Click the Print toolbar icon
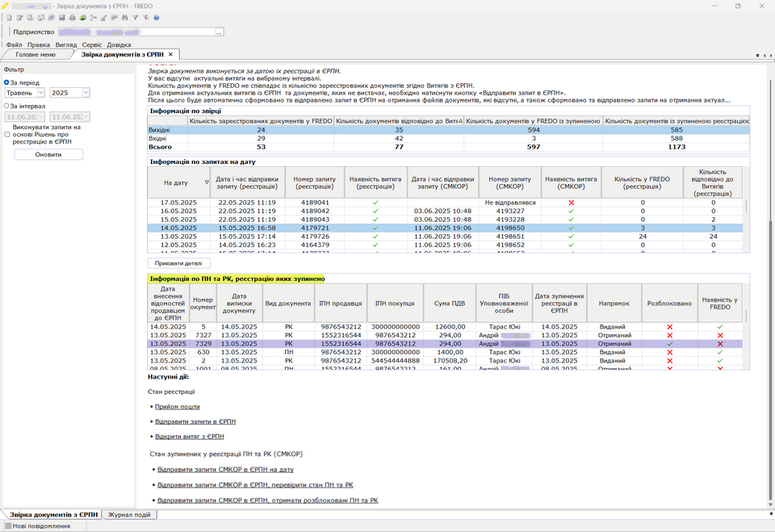This screenshot has width=775, height=532. point(72,17)
